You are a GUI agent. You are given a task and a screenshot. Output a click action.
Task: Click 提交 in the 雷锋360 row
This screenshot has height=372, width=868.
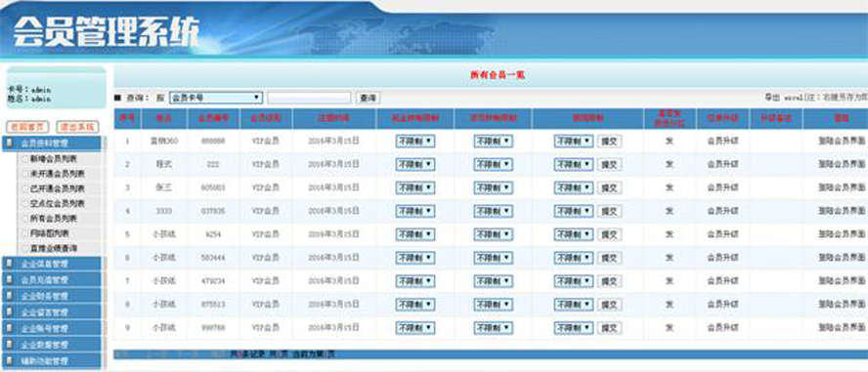610,141
